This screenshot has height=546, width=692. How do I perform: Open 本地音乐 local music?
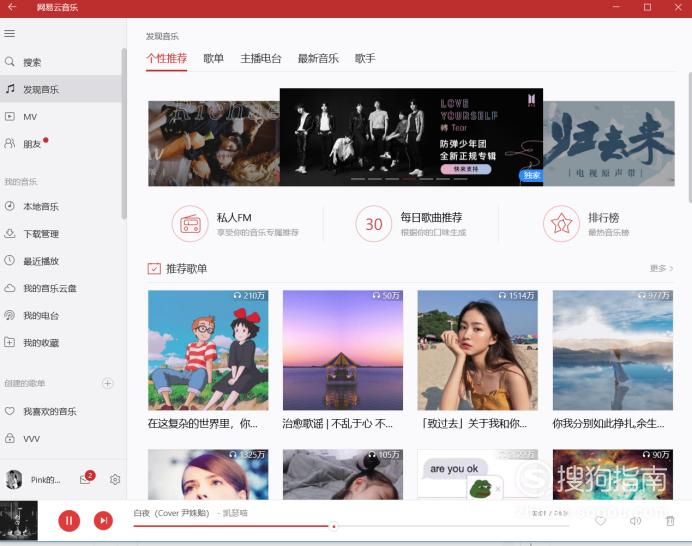60,206
